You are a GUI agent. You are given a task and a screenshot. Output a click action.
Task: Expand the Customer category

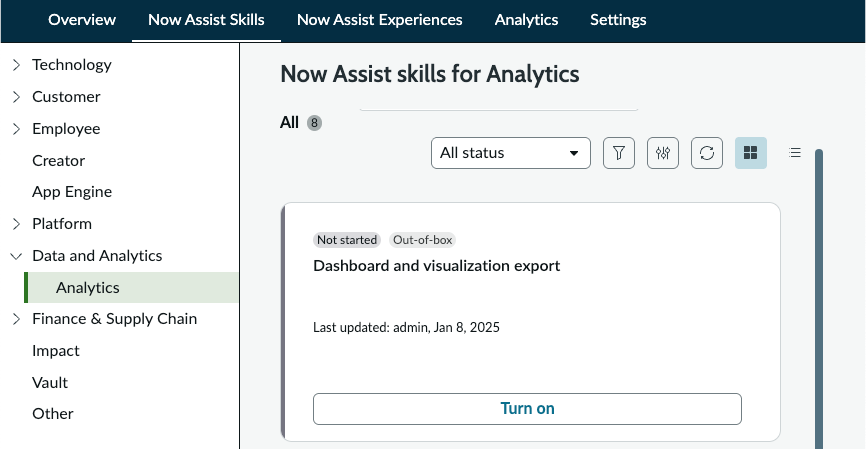pos(17,97)
